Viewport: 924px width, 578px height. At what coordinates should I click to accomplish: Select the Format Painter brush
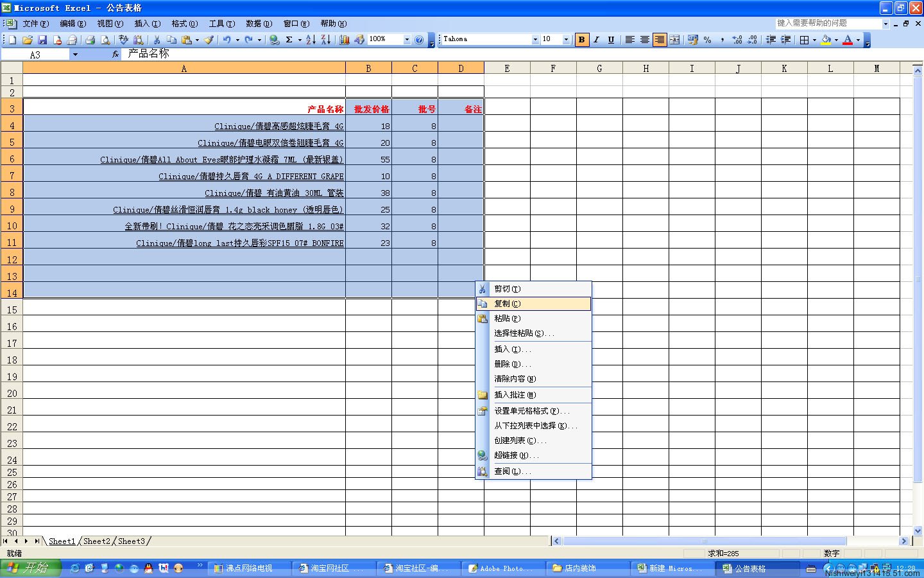(x=209, y=40)
